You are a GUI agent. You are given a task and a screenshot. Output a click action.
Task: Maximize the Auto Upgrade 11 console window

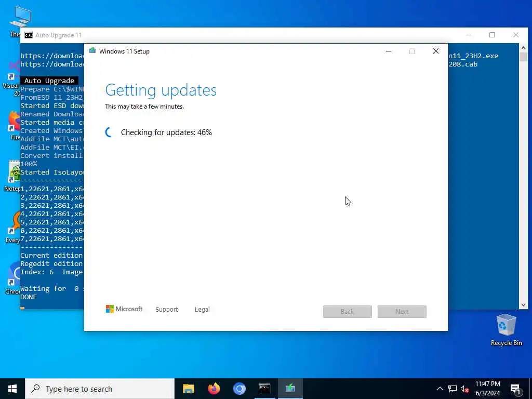tap(492, 35)
